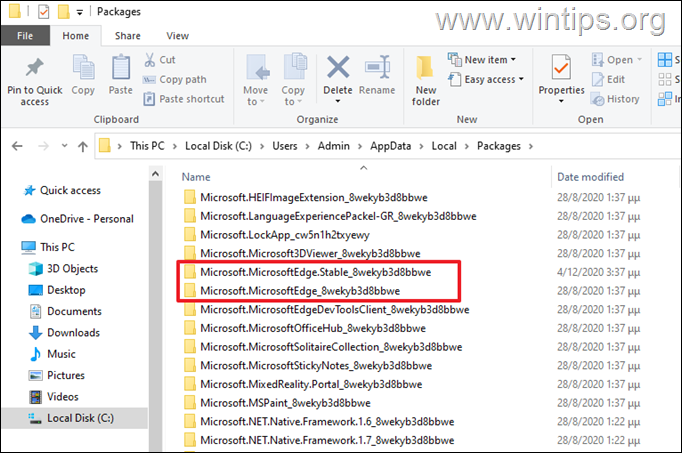Switch to the Home ribbon tab
This screenshot has height=453, width=682.
pyautogui.click(x=75, y=36)
